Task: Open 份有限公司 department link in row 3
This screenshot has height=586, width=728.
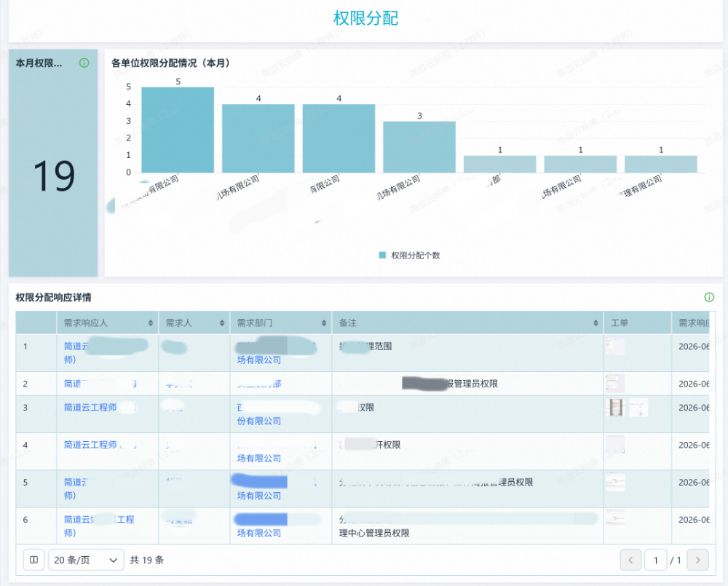Action: point(259,421)
